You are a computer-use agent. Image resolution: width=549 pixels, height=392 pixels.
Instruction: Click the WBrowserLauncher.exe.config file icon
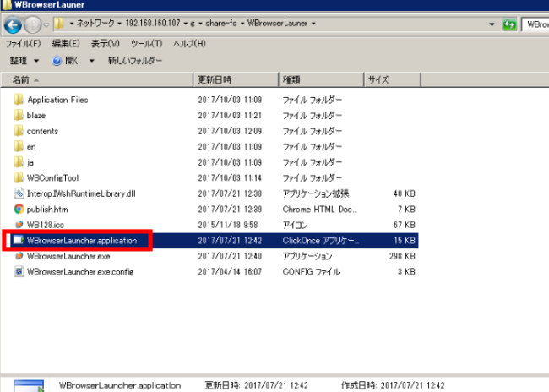tap(19, 271)
